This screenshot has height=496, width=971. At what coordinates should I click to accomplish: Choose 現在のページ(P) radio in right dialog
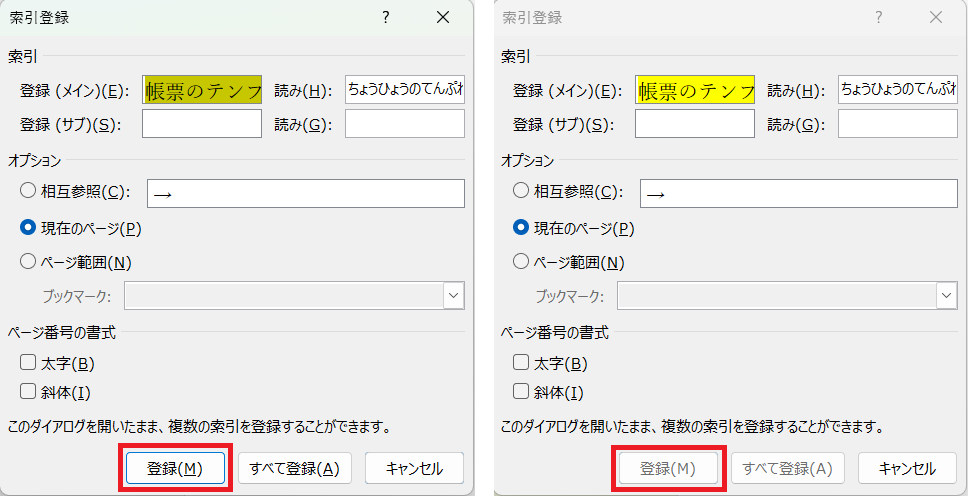coord(521,227)
